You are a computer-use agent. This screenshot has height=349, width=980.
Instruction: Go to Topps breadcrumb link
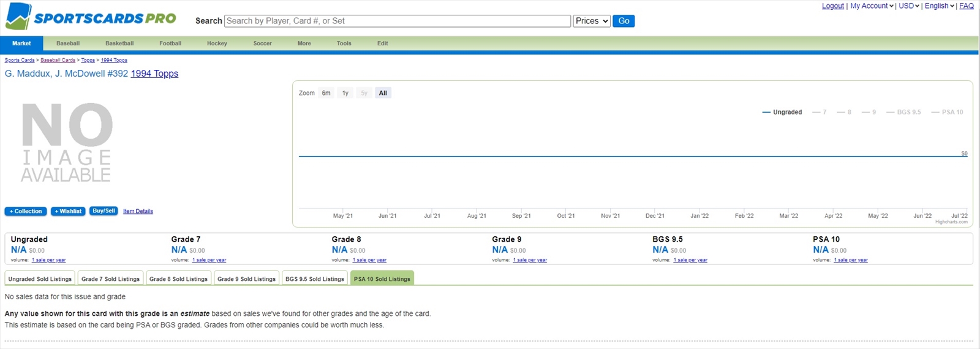click(x=88, y=60)
